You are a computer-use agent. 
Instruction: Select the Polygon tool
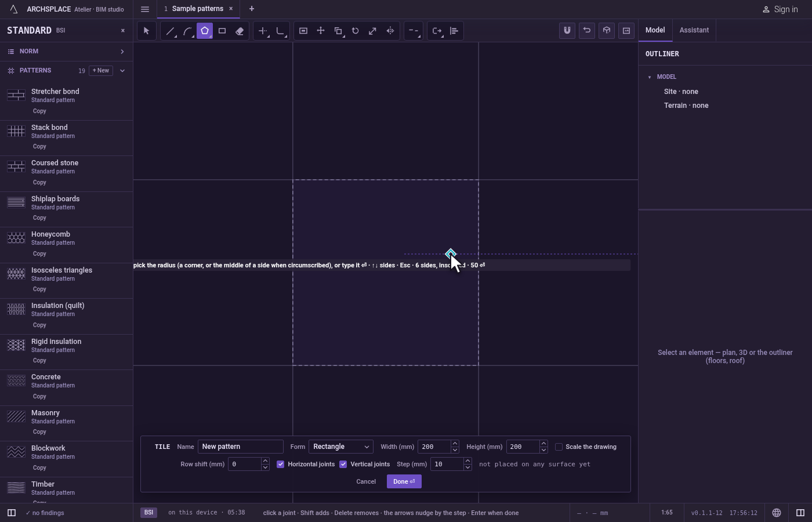[205, 31]
